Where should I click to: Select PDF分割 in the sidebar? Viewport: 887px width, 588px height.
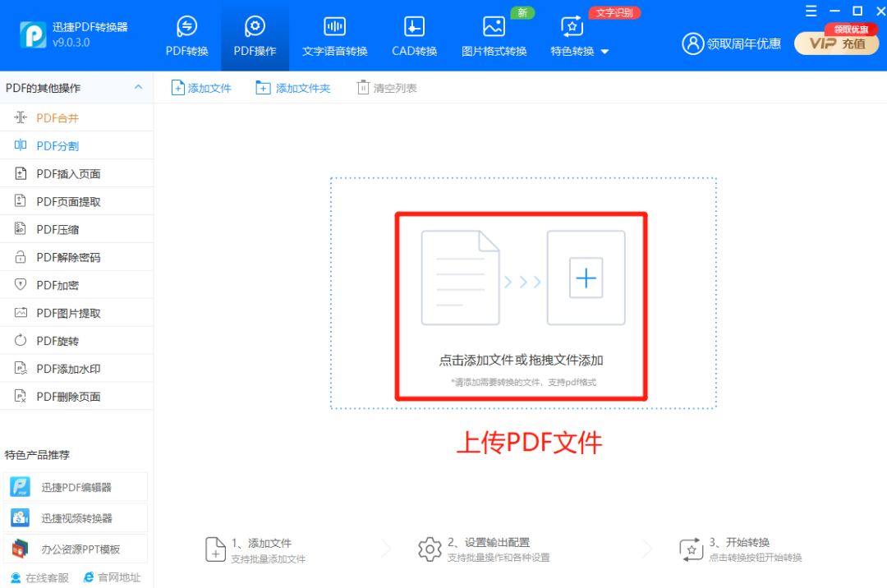76,145
